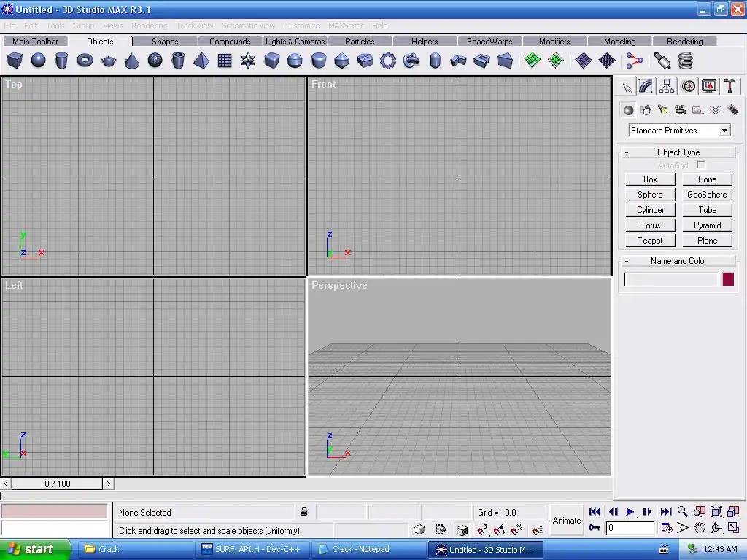Screen dimensions: 747x560
Task: Switch to the Space Warps waves category
Action: [716, 110]
